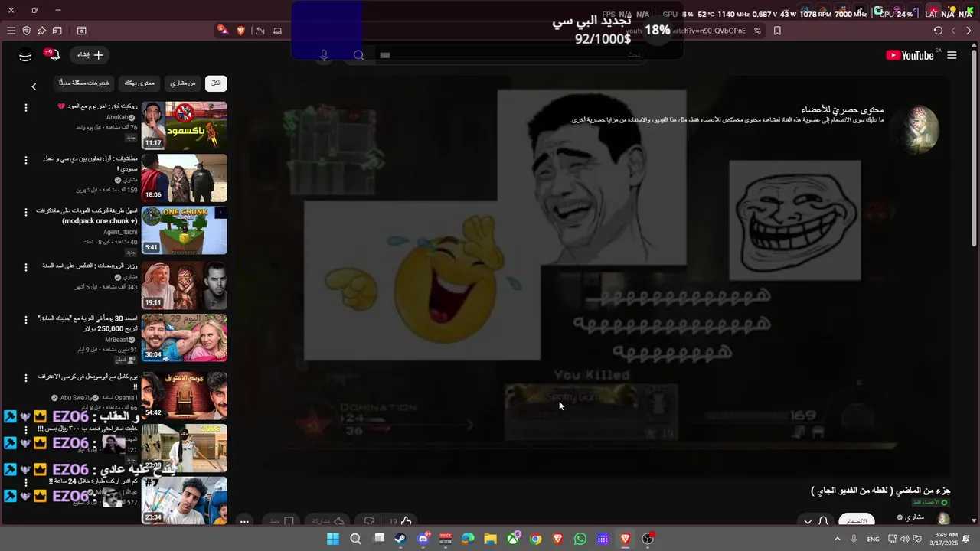Image resolution: width=980 pixels, height=551 pixels.
Task: Select the 'محتوى يهمّك' filter chip
Action: [140, 83]
